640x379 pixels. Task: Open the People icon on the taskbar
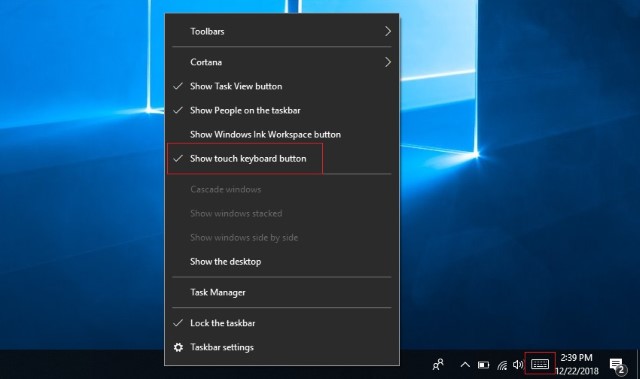click(438, 364)
